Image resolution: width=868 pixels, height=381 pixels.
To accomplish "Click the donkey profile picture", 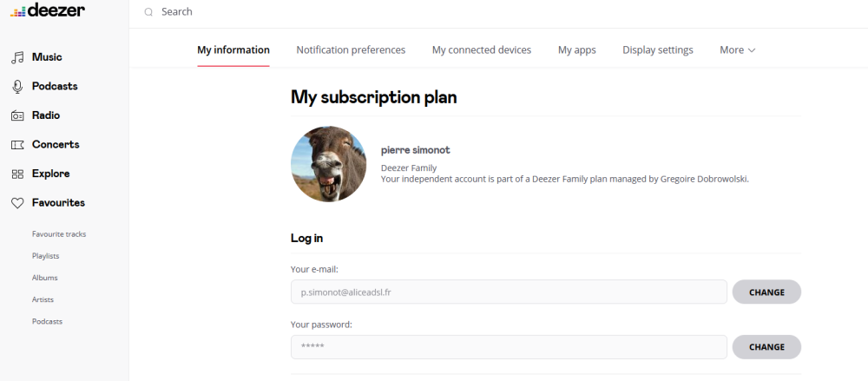I will coord(328,164).
